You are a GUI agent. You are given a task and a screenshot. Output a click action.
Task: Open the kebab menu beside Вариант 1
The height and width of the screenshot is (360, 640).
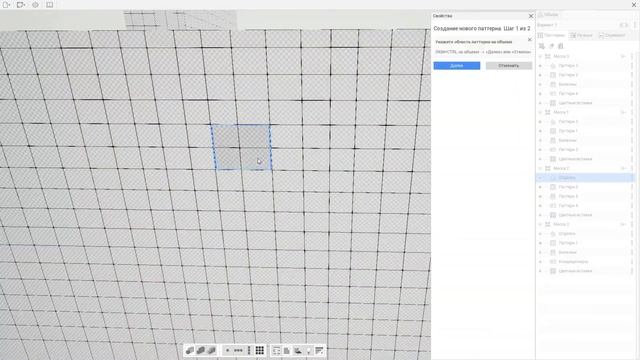(635, 25)
